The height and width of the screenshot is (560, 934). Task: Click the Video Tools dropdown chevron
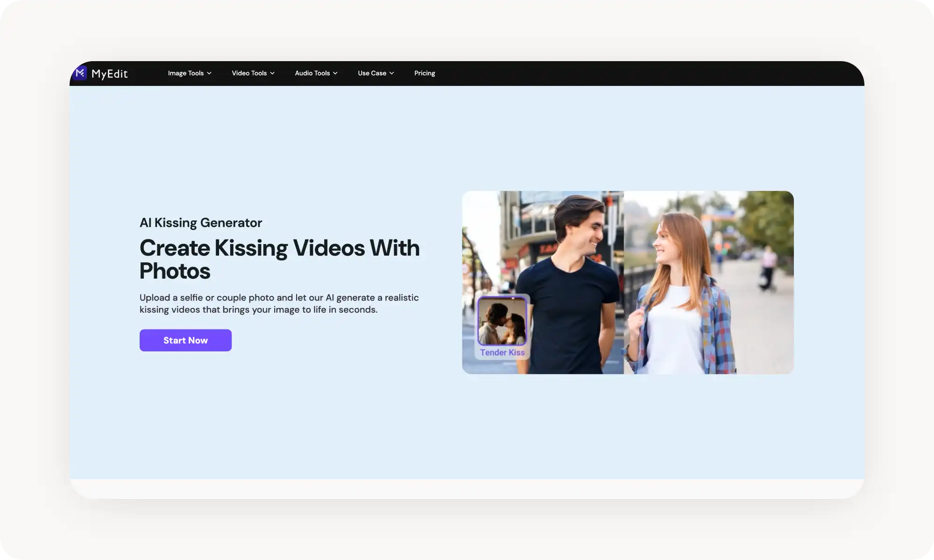[x=272, y=73]
